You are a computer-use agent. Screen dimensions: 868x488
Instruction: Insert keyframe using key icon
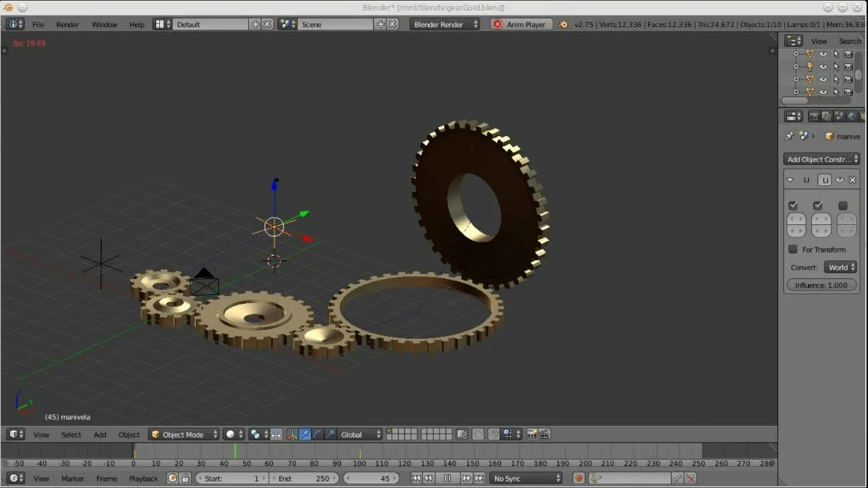click(677, 479)
